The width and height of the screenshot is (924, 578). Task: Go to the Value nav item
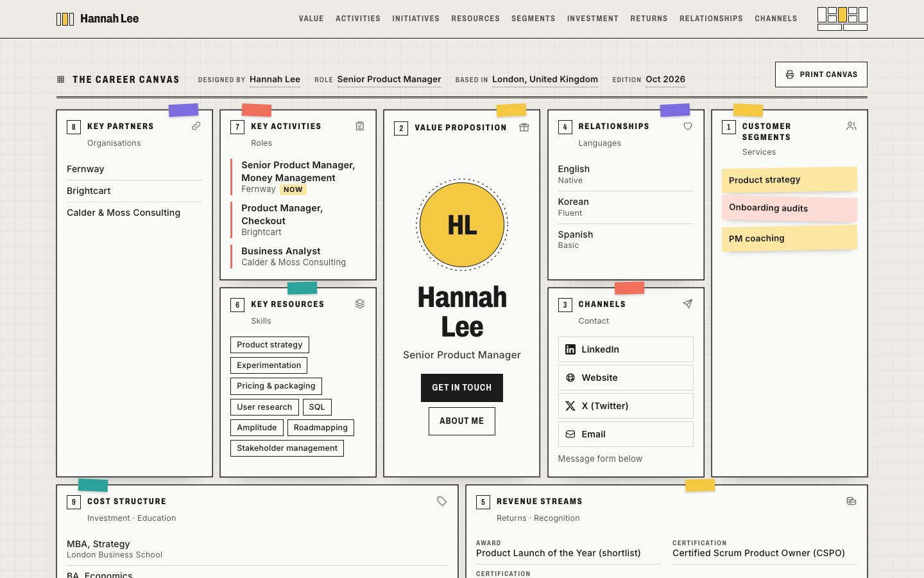point(311,19)
